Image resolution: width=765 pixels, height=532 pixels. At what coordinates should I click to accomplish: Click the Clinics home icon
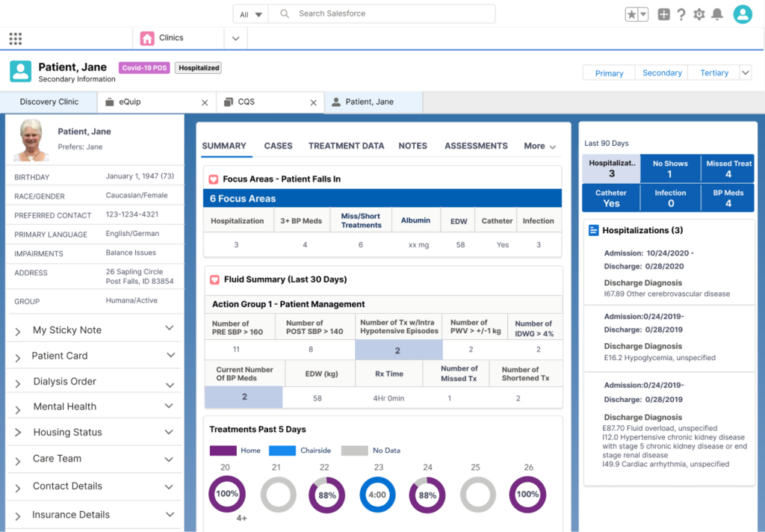tap(147, 38)
